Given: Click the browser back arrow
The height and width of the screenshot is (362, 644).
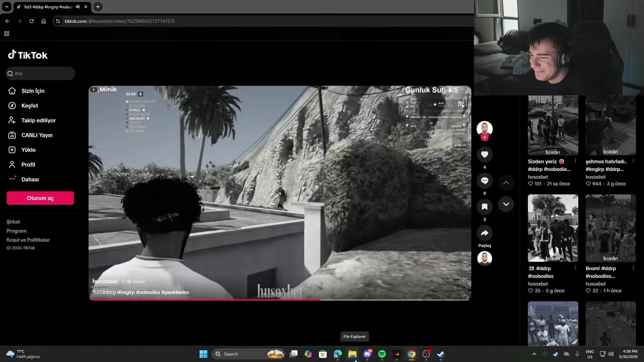Looking at the screenshot, I should pos(7,21).
